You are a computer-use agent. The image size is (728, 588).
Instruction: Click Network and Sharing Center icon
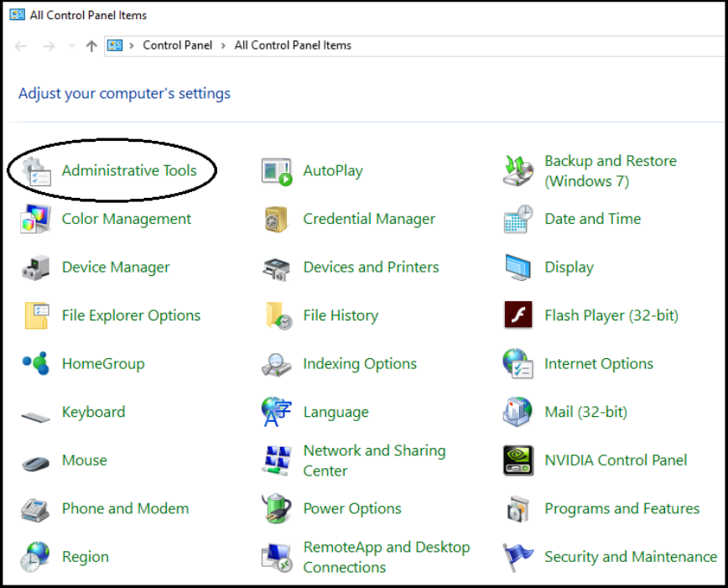pyautogui.click(x=277, y=461)
